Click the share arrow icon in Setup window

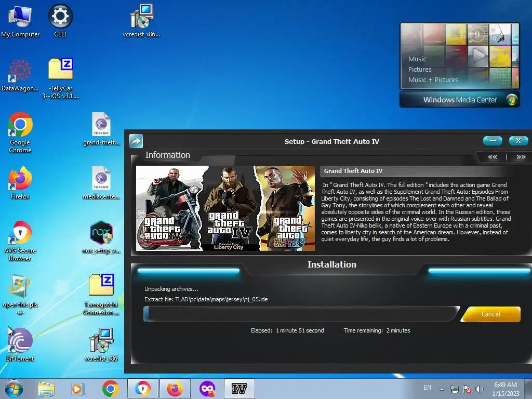point(136,141)
